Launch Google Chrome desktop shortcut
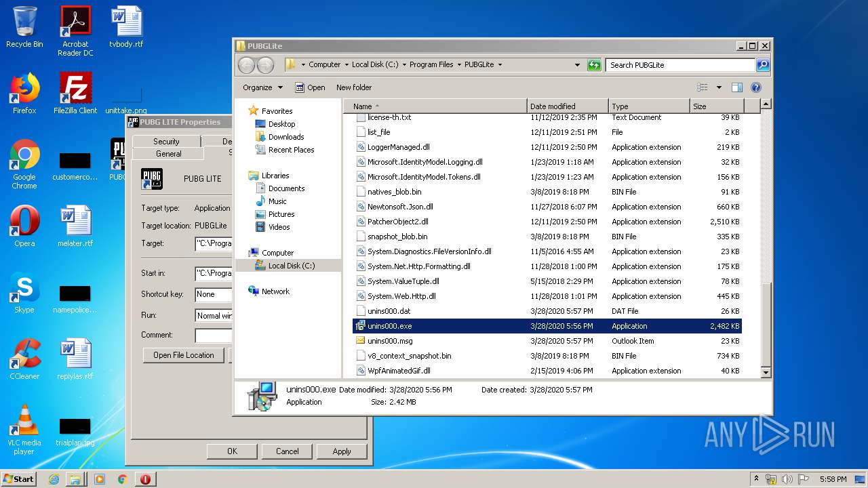This screenshot has height=488, width=868. (x=24, y=164)
